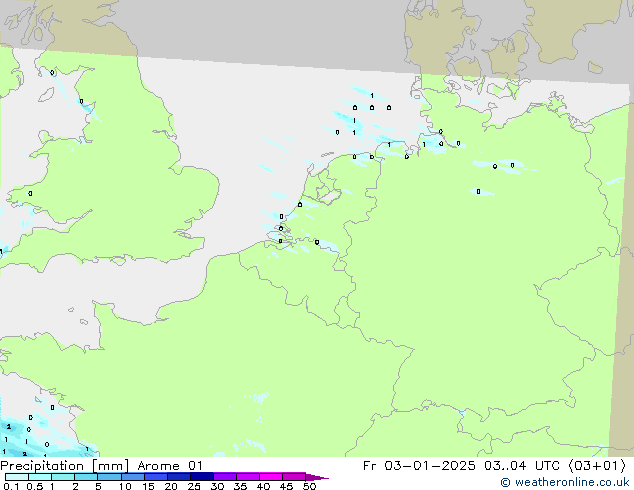The image size is (634, 490).
Task: Click the 0.1–0.5 mm legend color box
Action: (17, 477)
